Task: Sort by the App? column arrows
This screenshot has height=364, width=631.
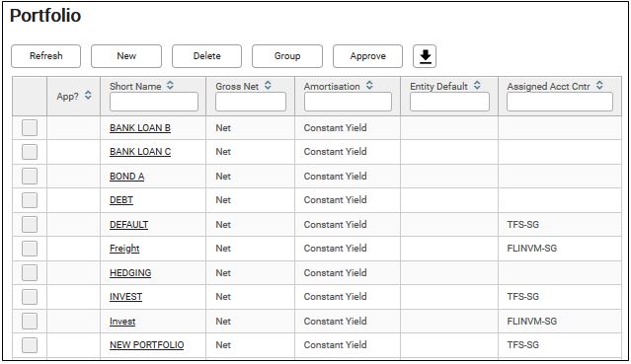Action: pos(88,96)
